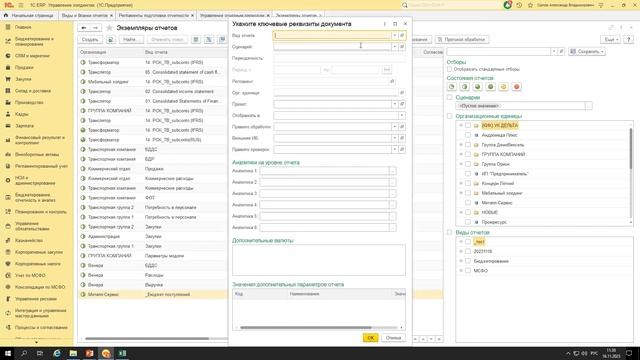Image resolution: width=640 pixels, height=360 pixels.
Task: Check the Бюджетирование report type checkbox
Action: tap(468, 261)
